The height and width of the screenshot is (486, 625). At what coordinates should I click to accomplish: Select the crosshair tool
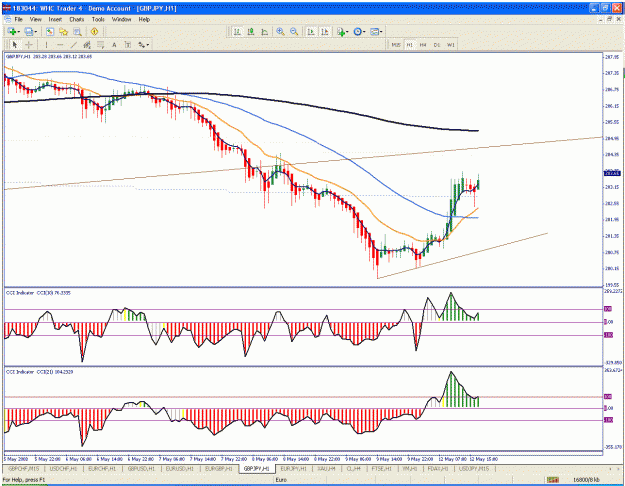[29, 45]
